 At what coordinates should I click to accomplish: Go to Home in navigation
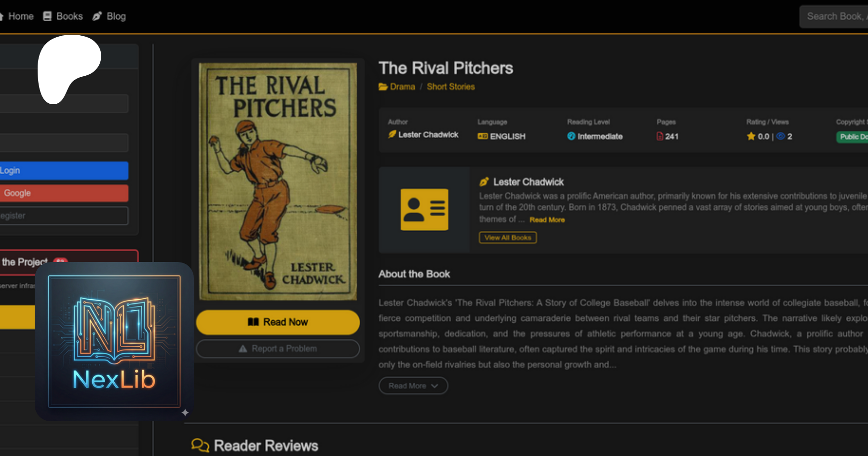[x=17, y=16]
